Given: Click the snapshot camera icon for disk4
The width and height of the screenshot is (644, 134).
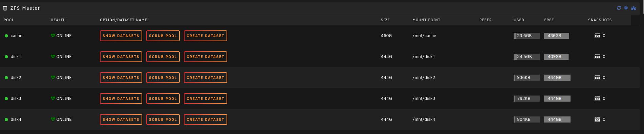Looking at the screenshot, I should pos(597,119).
